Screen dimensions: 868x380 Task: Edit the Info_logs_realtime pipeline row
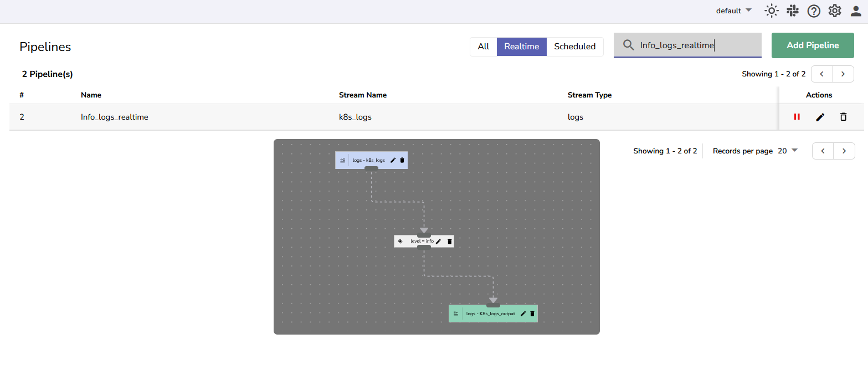coord(820,117)
